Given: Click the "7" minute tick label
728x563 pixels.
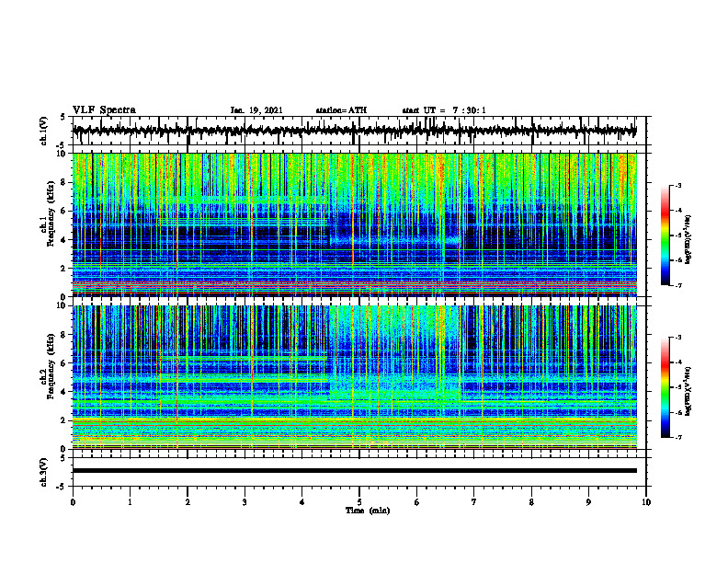Looking at the screenshot, I should point(474,502).
